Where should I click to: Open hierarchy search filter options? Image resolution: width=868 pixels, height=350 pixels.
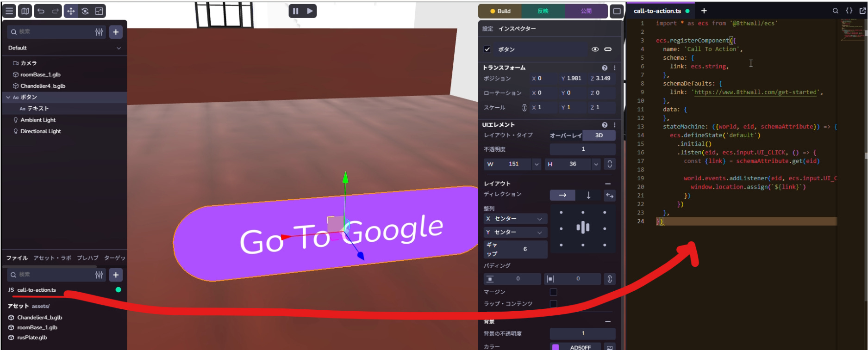tap(99, 32)
